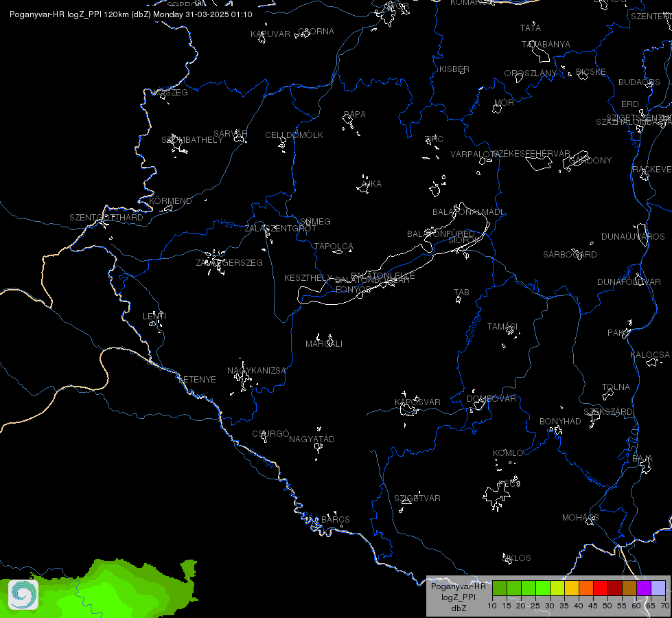Select the 40-45 dBZ orange swatch
Image resolution: width=672 pixels, height=618 pixels.
click(586, 588)
